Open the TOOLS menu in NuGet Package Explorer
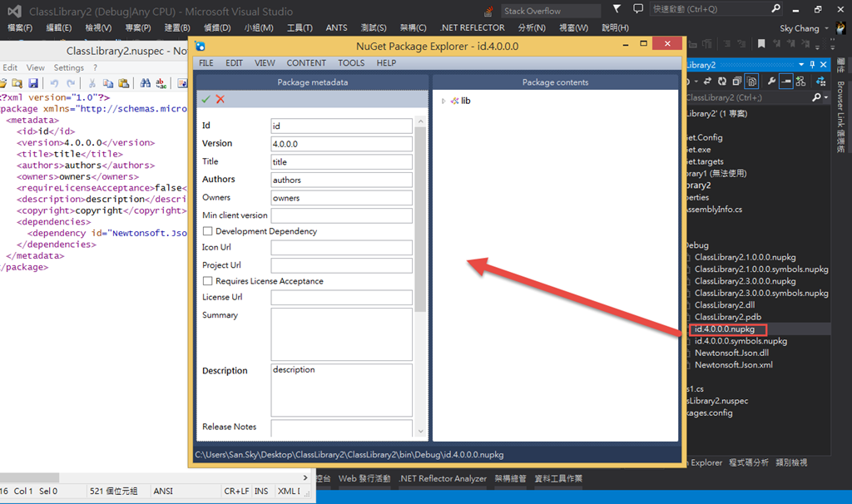Image resolution: width=852 pixels, height=504 pixels. (x=351, y=63)
